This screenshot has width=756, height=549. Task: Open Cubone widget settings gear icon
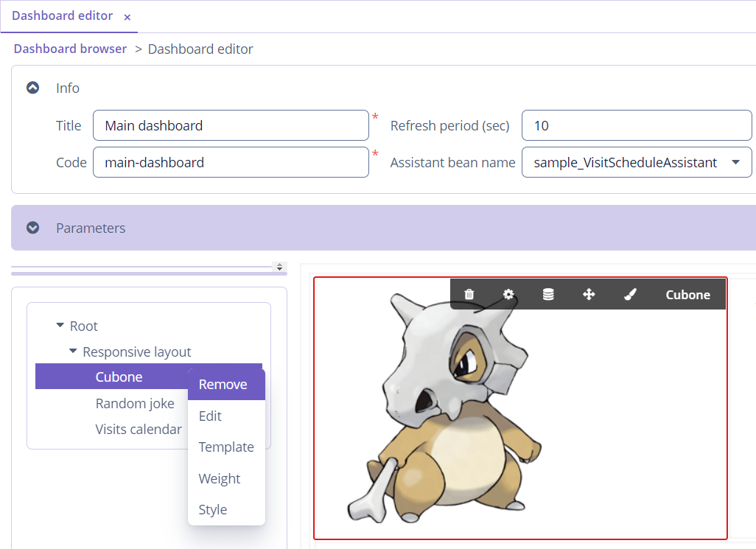click(508, 294)
